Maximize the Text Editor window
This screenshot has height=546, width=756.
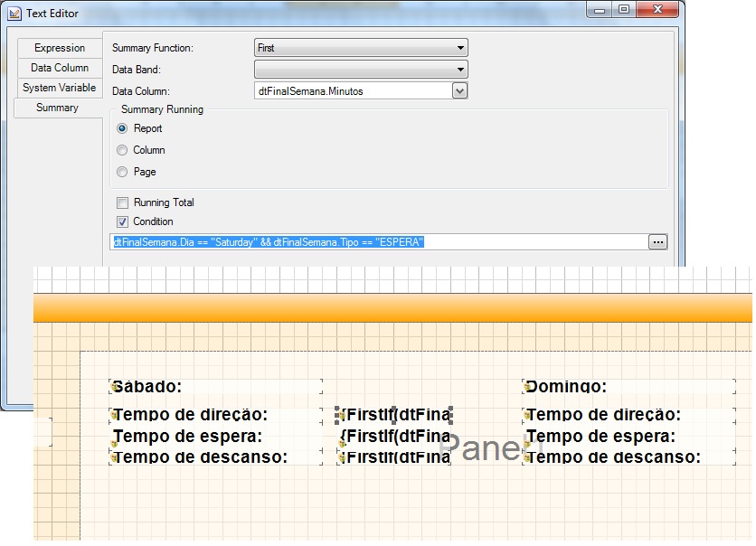[x=624, y=10]
